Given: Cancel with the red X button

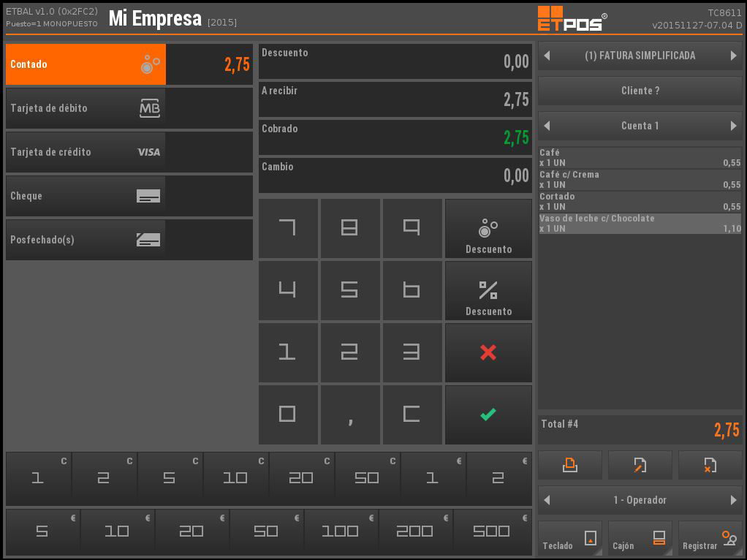Looking at the screenshot, I should tap(488, 352).
